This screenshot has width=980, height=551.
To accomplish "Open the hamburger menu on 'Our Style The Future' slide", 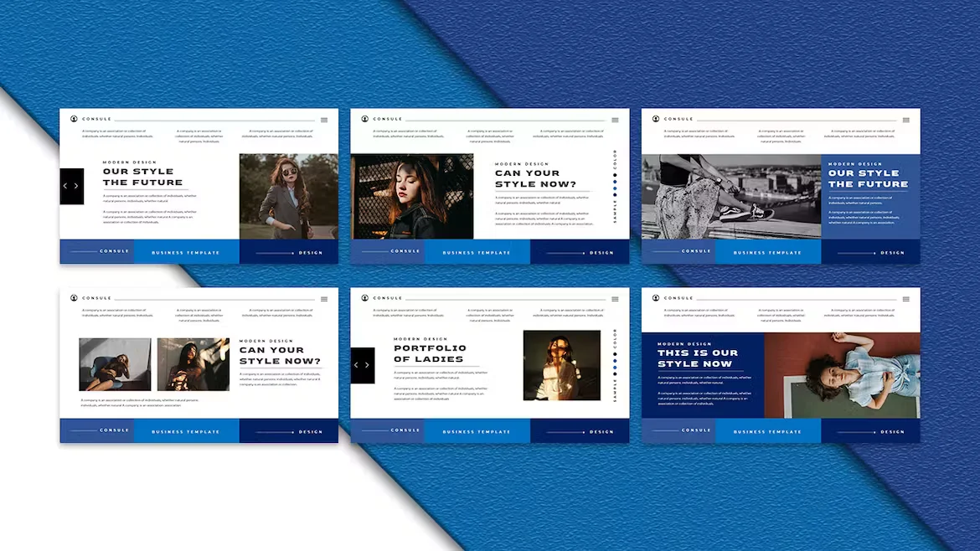I will click(323, 120).
